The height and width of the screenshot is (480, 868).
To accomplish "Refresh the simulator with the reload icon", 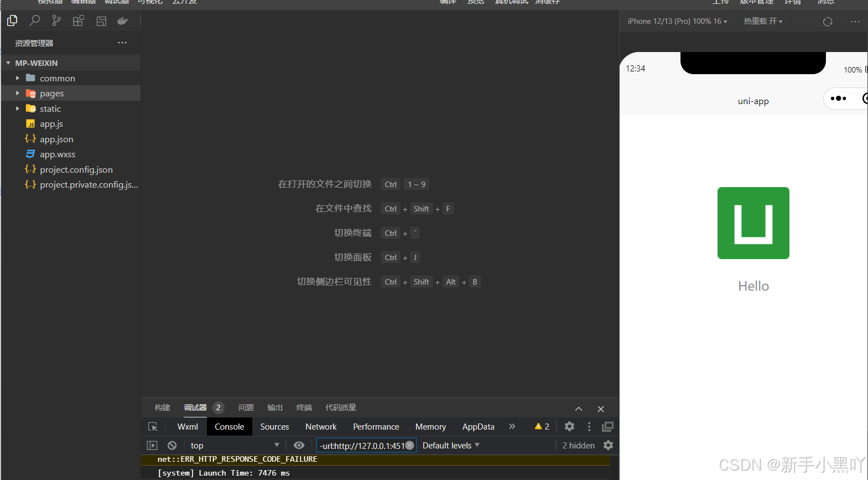I will point(828,22).
